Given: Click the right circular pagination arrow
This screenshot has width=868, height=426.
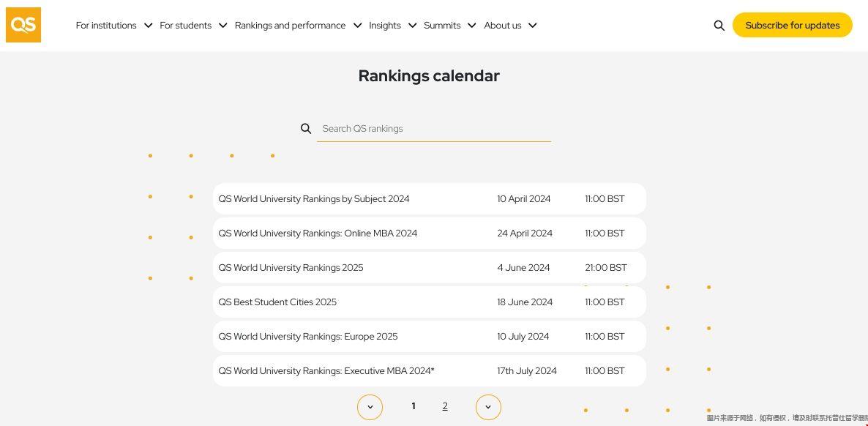Looking at the screenshot, I should (488, 407).
